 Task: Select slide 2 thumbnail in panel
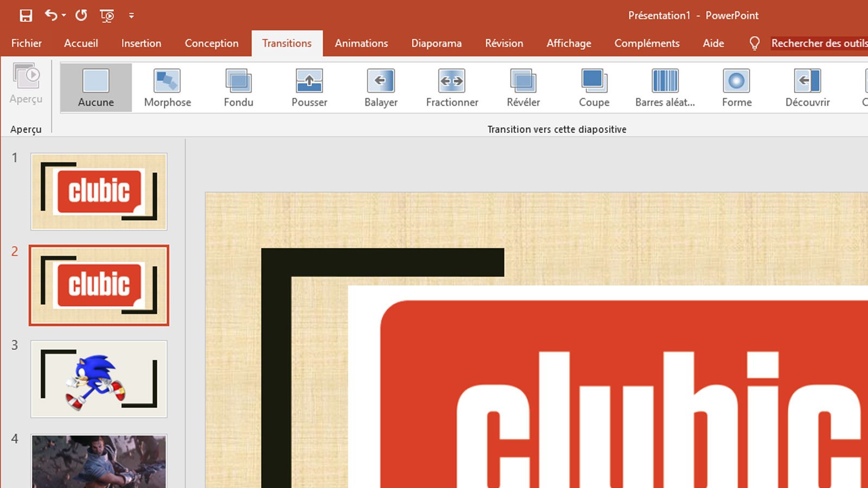99,285
